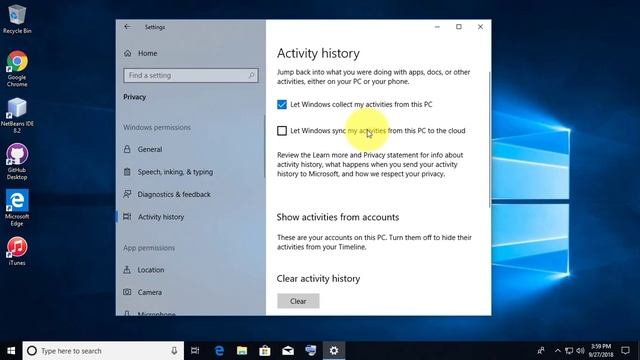Select Activity history in the sidebar
This screenshot has width=640, height=360.
161,217
